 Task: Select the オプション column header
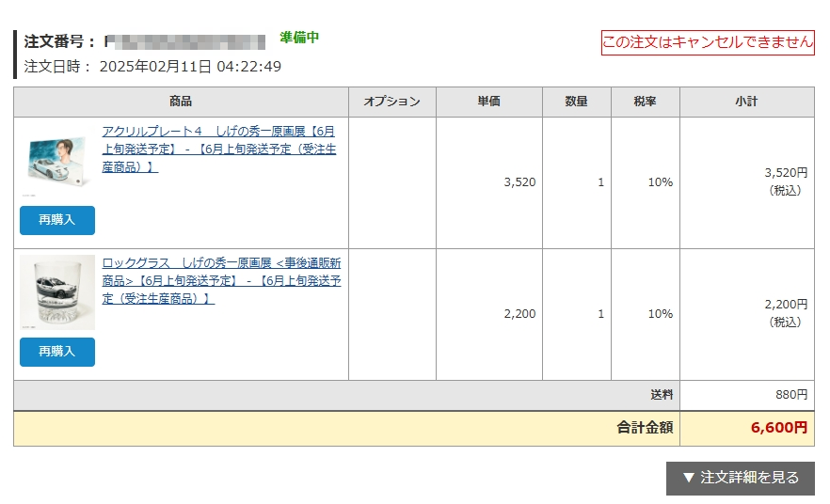click(x=392, y=102)
